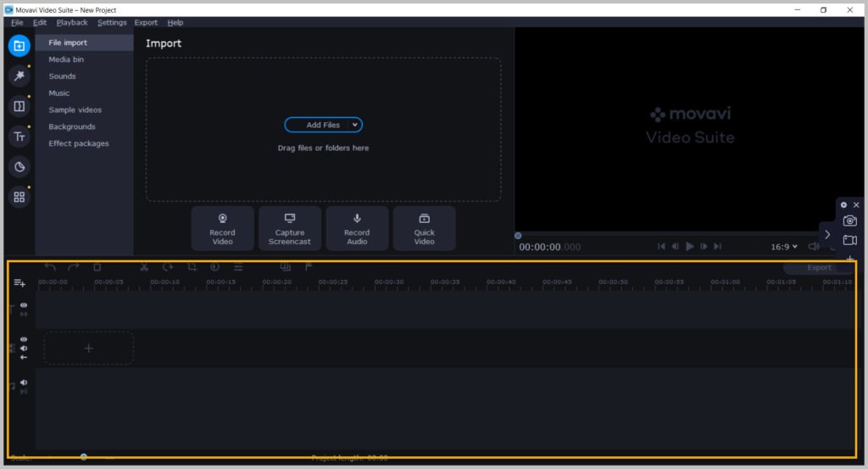Click the Record Video button
Viewport: 868px width, 469px height.
[x=223, y=229]
